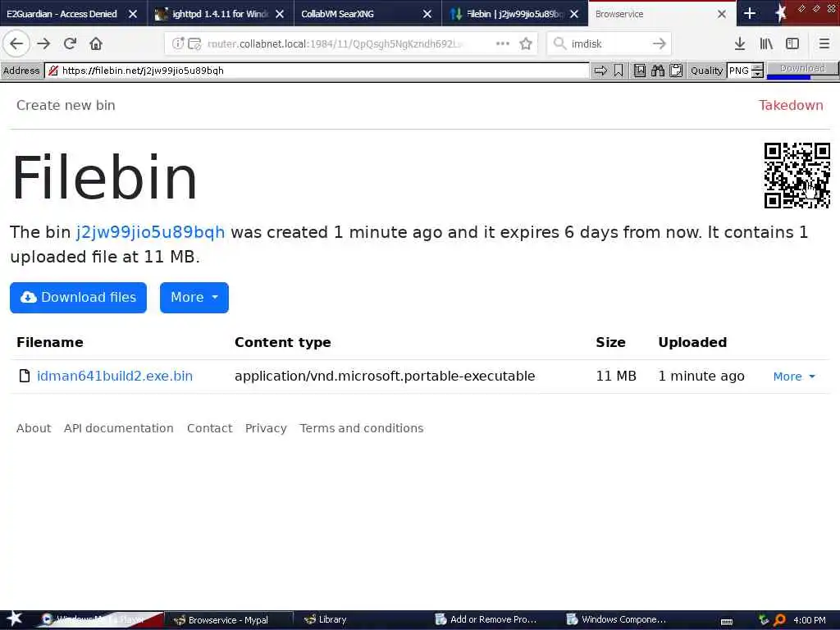
Task: Click the red Takedown link
Action: tap(791, 105)
